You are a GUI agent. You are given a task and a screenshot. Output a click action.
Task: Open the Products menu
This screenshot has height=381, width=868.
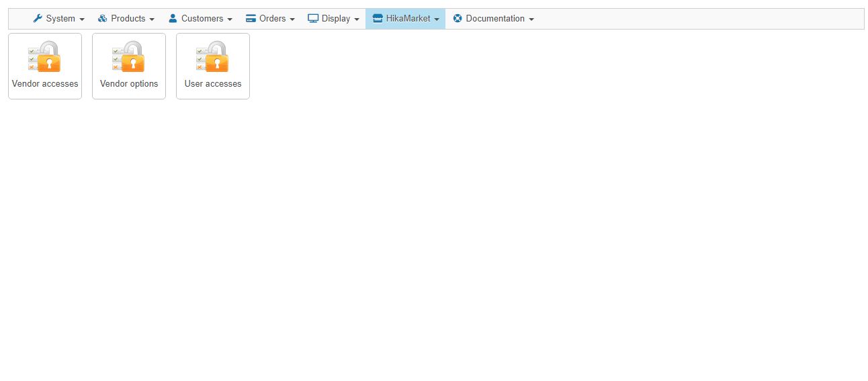126,19
